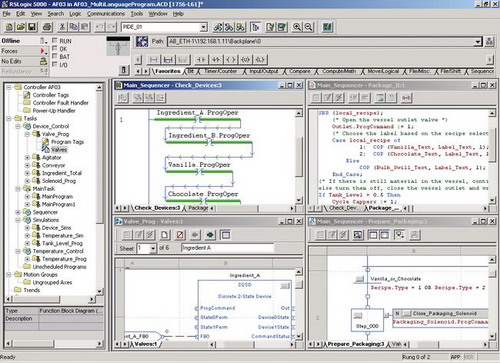
Task: Open the PIDE_01 search combo box
Action: [x=203, y=27]
